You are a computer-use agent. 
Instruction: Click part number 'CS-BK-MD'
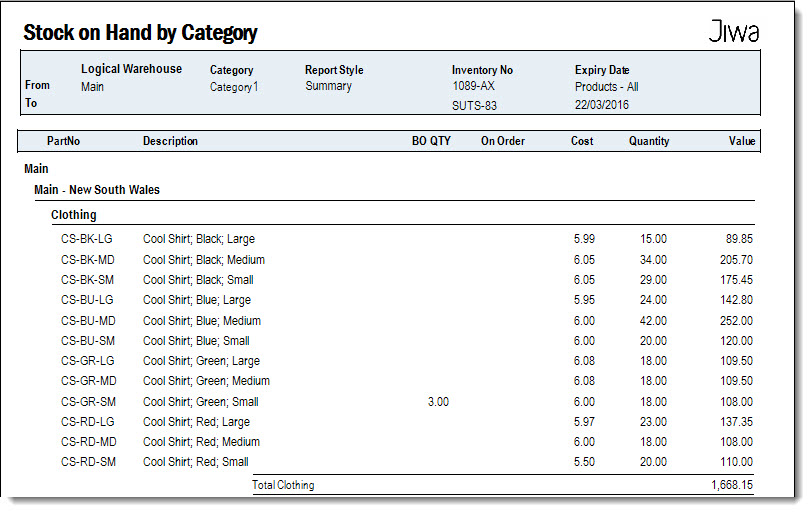87,259
